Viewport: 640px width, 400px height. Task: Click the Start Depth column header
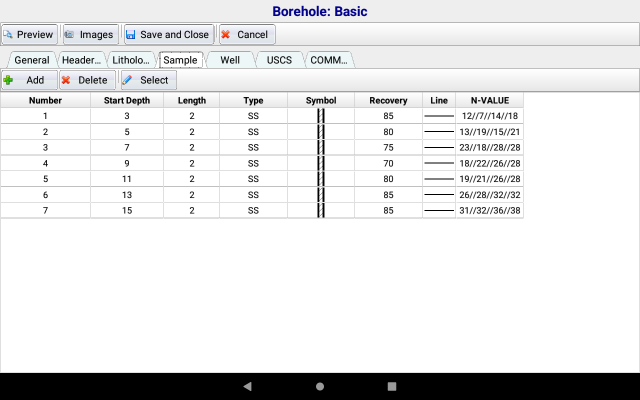coord(128,100)
